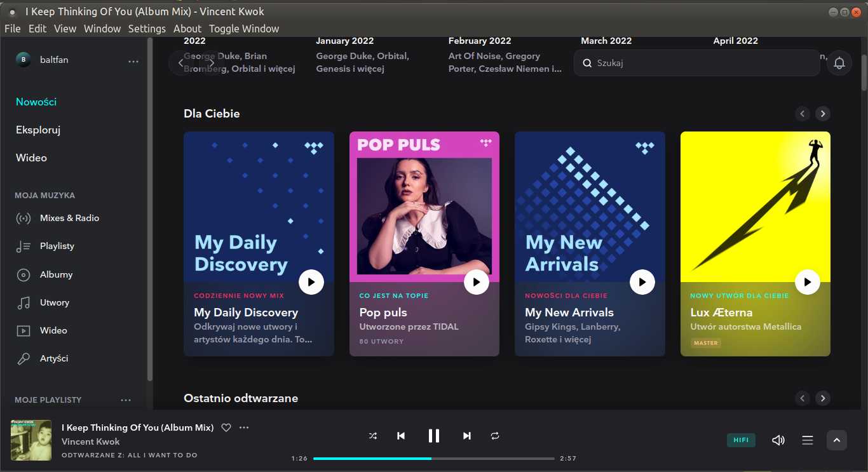The width and height of the screenshot is (868, 472).
Task: Show previous Dla Ciebie items
Action: coord(803,114)
